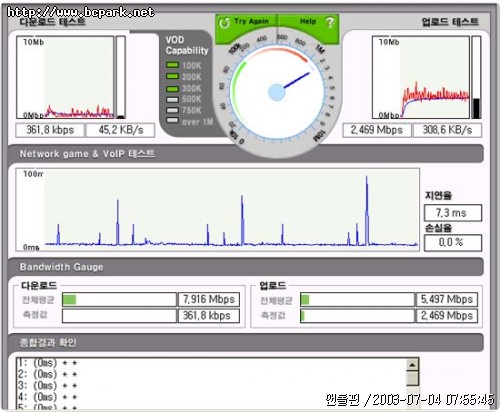Click the results list scroll up arrow
Viewport: 500px width, 412px height.
click(412, 365)
